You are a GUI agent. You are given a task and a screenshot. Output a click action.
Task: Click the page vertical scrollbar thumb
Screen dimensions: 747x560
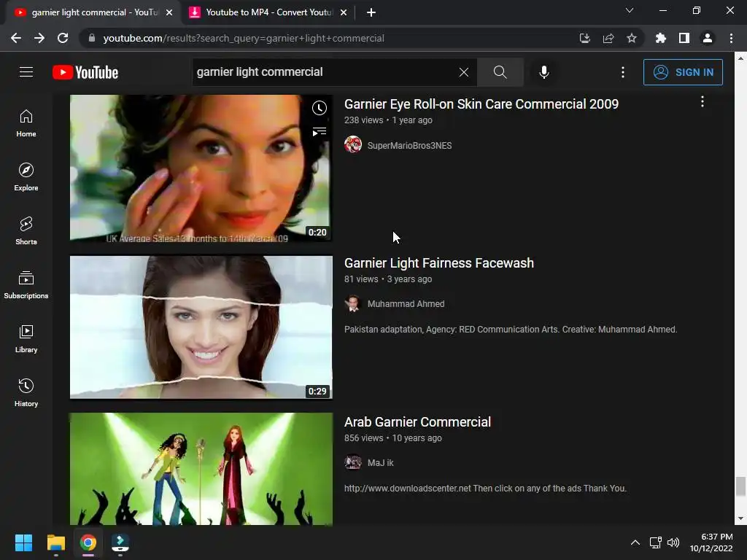(x=740, y=486)
